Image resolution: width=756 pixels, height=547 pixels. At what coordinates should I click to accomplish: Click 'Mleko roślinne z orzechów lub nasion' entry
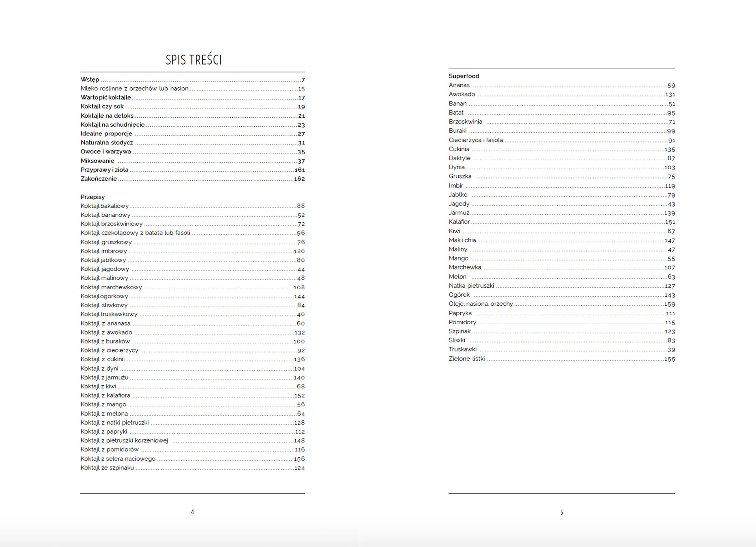coord(134,89)
